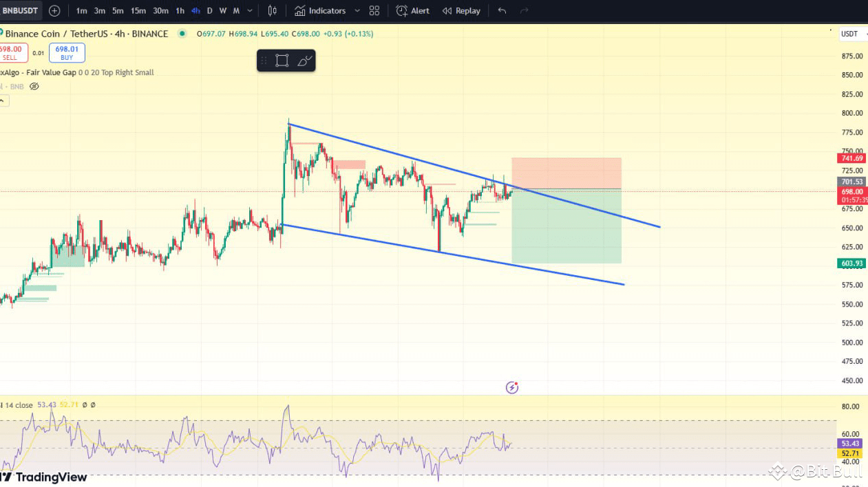Click the undo arrow in the toolbar

501,10
